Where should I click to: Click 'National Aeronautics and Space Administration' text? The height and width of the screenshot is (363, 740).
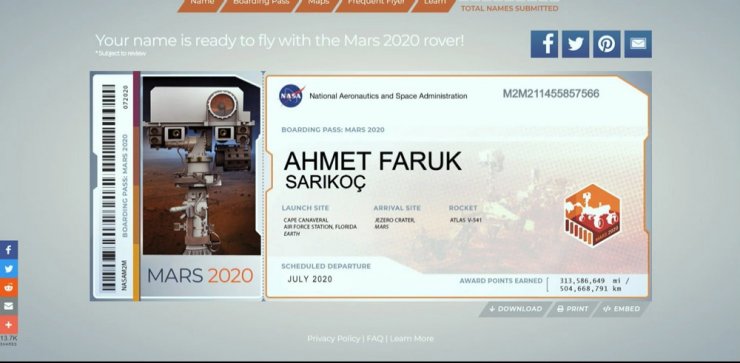(x=388, y=96)
